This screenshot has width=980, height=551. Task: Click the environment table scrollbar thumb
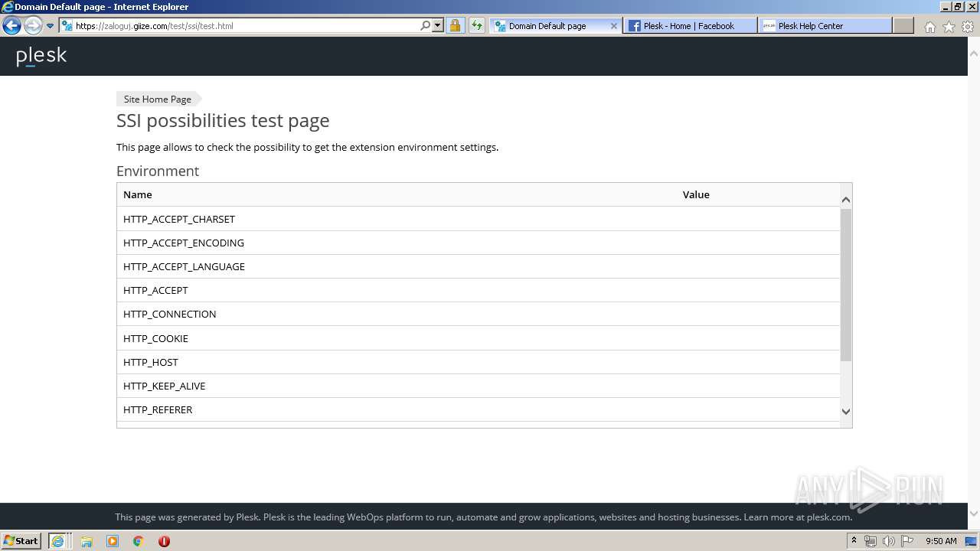pos(846,285)
